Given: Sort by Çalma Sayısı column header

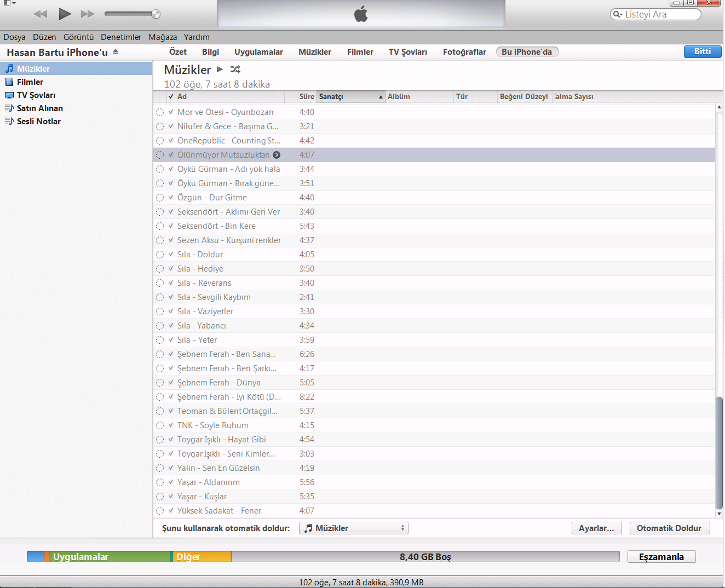Looking at the screenshot, I should tap(574, 96).
